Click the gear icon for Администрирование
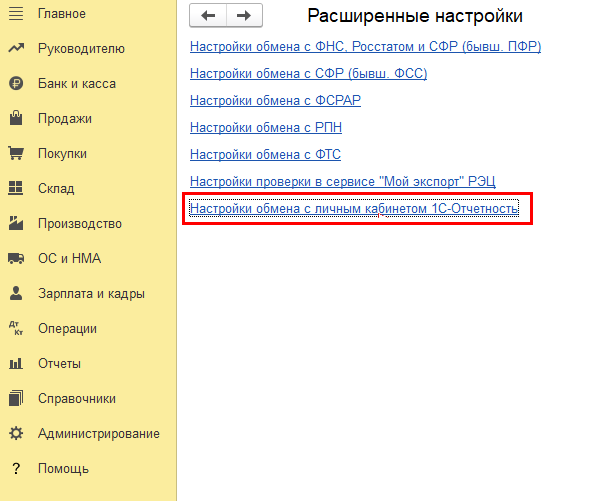Viewport: 595px width, 501px height. [16, 433]
